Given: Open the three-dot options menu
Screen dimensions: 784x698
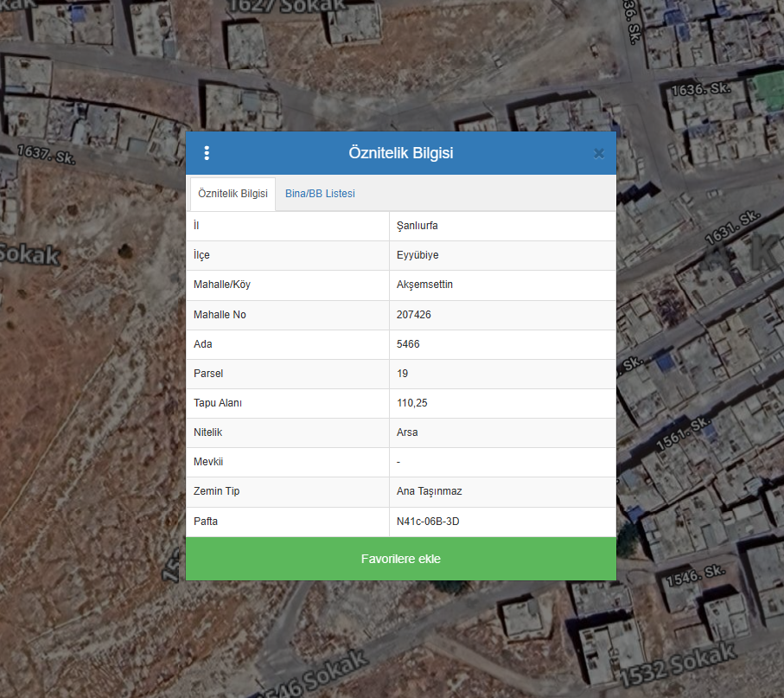Looking at the screenshot, I should tap(207, 153).
